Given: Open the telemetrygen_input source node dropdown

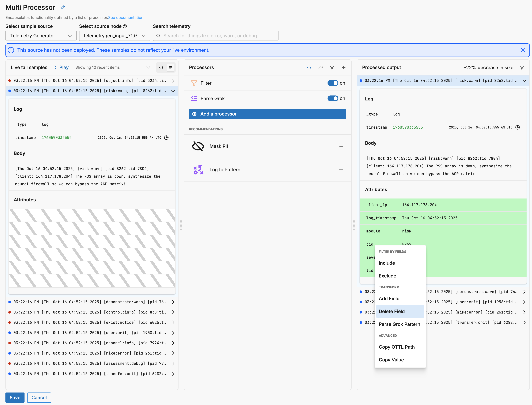Looking at the screenshot, I should [x=115, y=36].
